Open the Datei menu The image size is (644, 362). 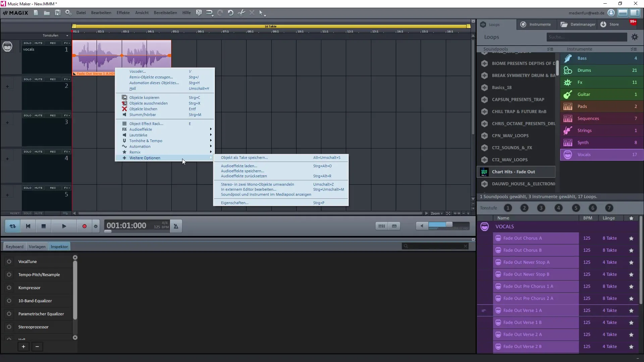click(81, 13)
